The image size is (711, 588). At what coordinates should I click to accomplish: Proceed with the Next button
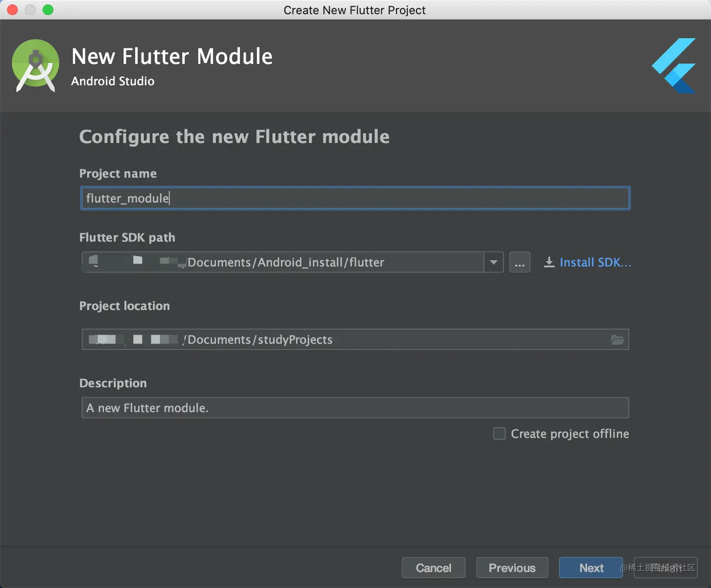591,568
